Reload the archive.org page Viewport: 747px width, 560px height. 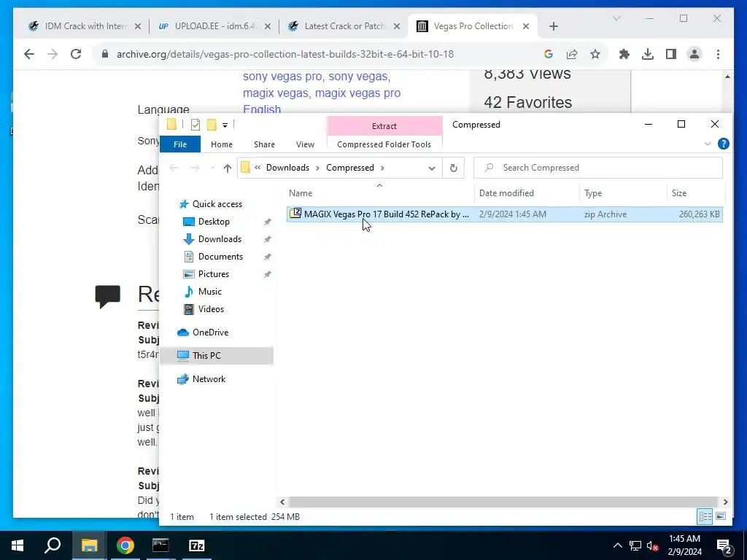click(76, 54)
